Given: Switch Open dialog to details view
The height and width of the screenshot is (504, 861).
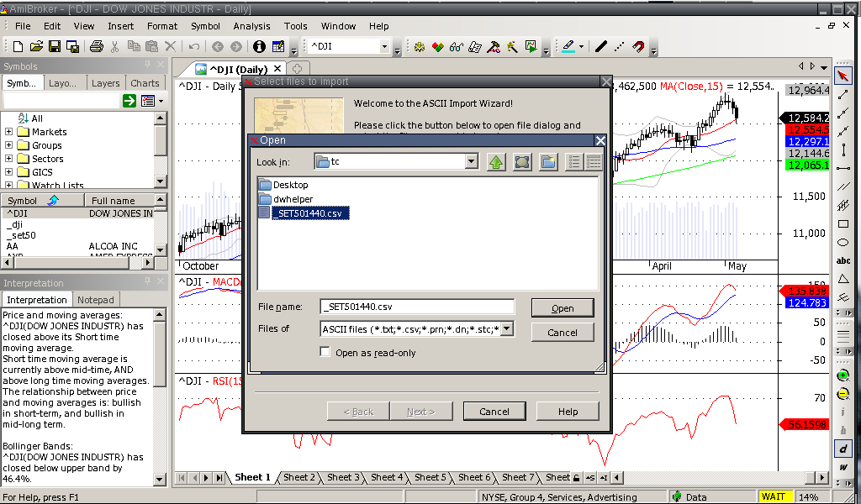Looking at the screenshot, I should click(x=594, y=162).
